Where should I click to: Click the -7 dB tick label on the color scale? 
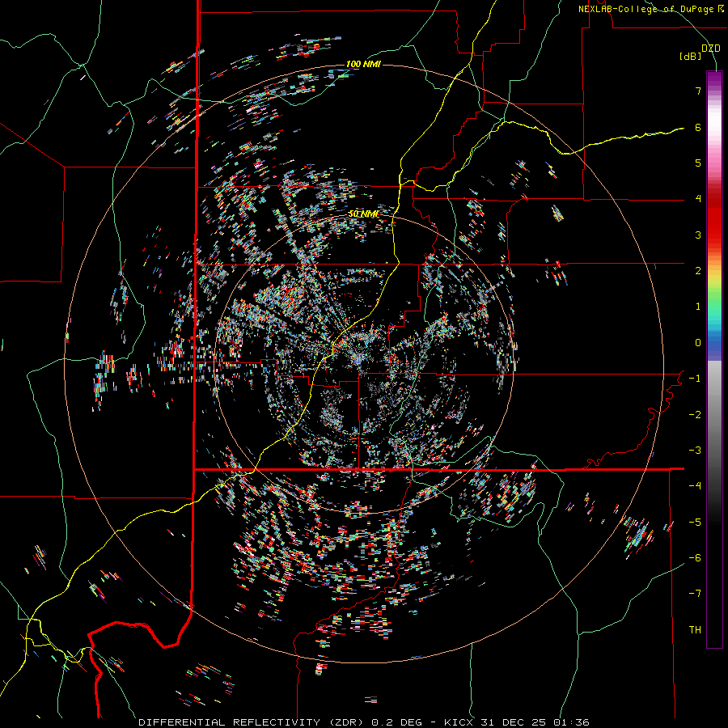coord(695,594)
